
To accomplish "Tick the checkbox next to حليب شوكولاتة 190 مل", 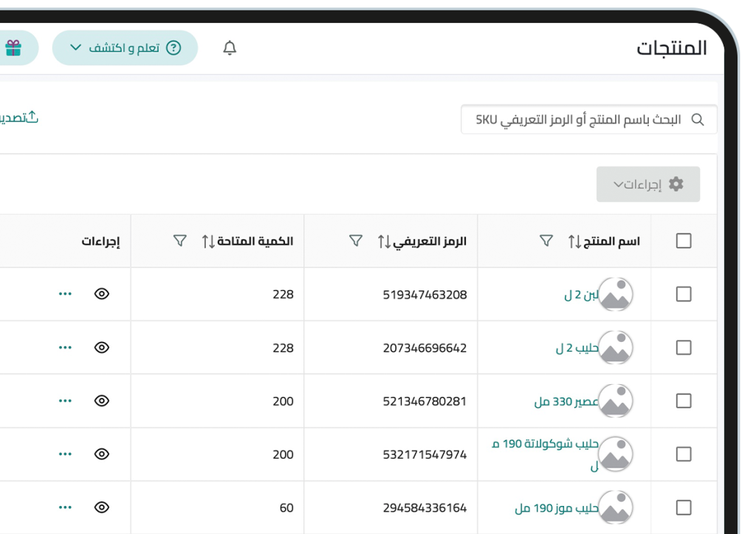I will click(684, 453).
